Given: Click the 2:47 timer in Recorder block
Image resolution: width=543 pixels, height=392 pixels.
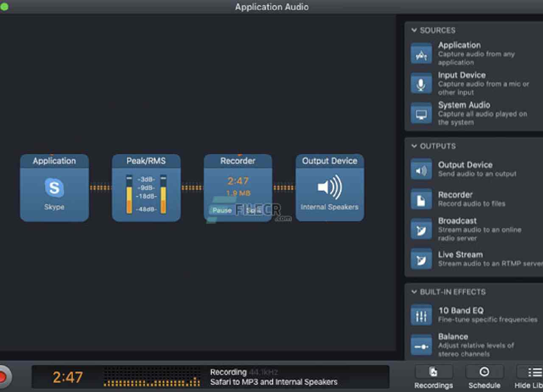Looking at the screenshot, I should pos(238,181).
